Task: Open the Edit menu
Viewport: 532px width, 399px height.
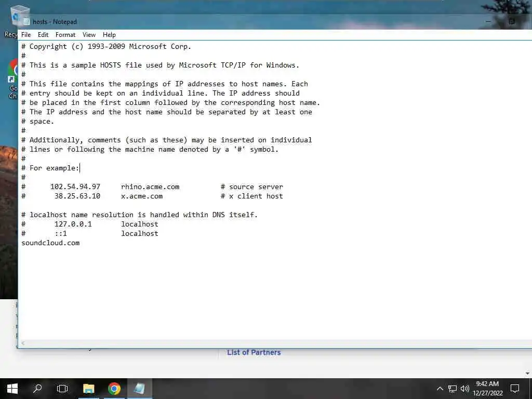Action: point(43,35)
